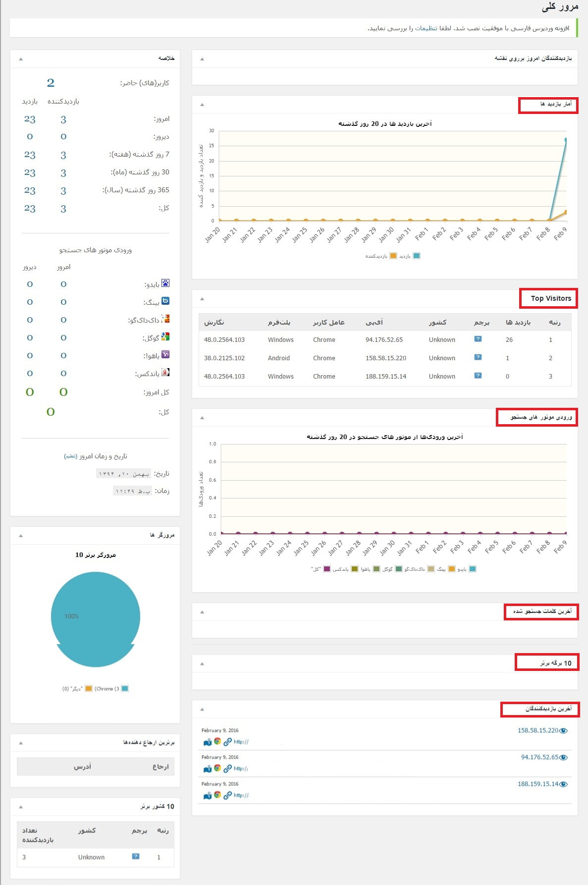Screen dimensions: 588x885
Task: Click today's (امروز) visits count 23
Action: click(30, 119)
